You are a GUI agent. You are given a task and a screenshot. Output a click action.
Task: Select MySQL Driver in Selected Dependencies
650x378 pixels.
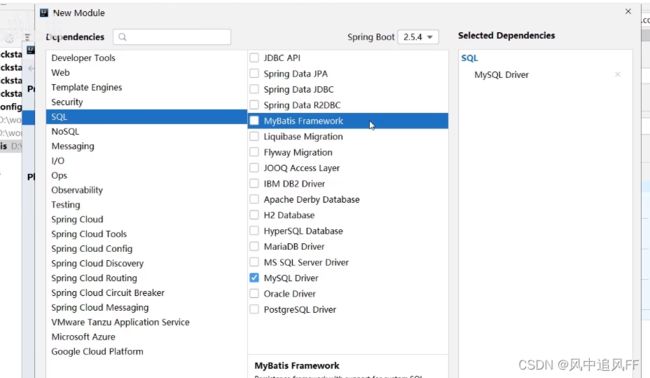(x=502, y=75)
